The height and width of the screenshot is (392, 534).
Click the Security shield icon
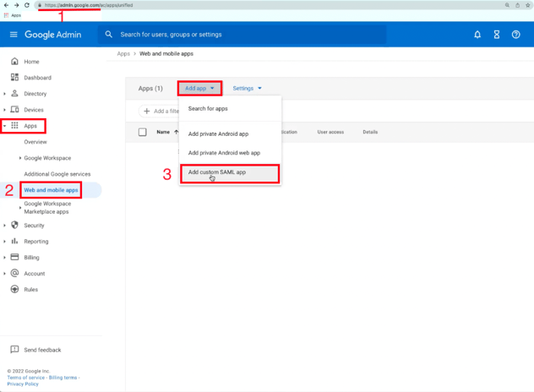(x=14, y=225)
